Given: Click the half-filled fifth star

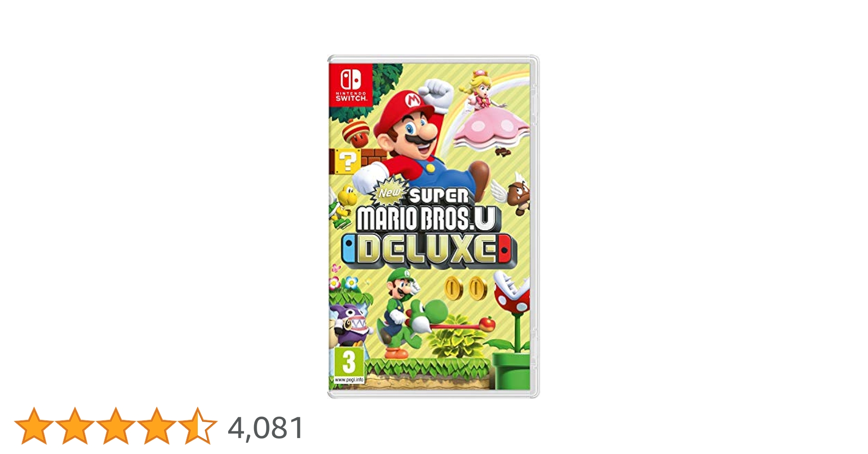Looking at the screenshot, I should pos(197,426).
